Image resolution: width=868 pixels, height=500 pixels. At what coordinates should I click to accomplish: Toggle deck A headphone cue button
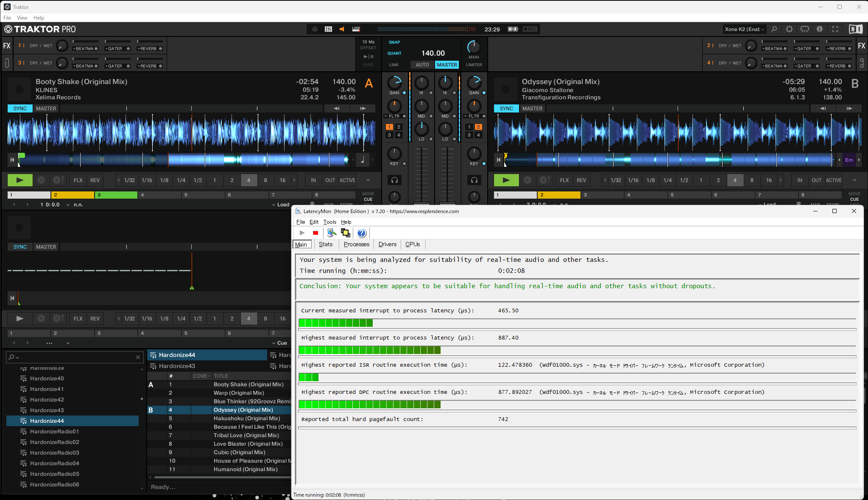pyautogui.click(x=394, y=180)
